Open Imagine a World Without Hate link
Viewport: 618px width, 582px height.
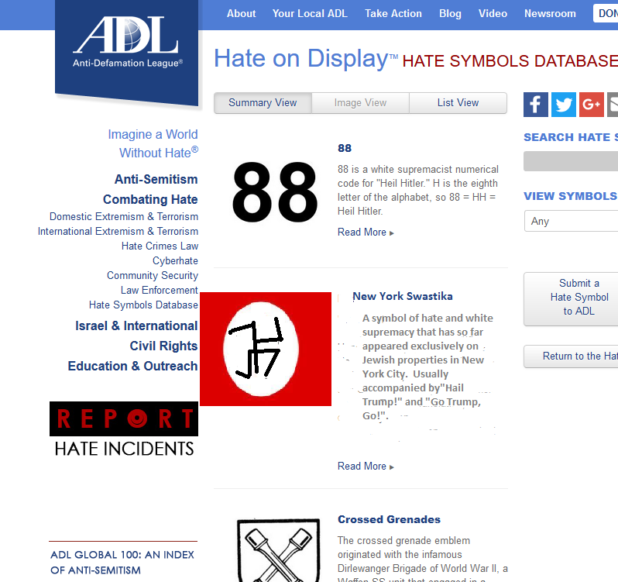(x=153, y=143)
